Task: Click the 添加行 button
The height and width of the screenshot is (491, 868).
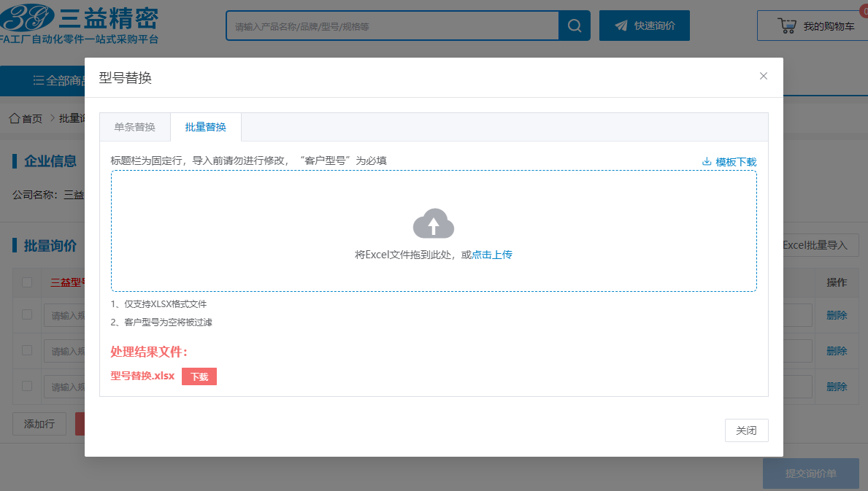Action: pos(39,424)
